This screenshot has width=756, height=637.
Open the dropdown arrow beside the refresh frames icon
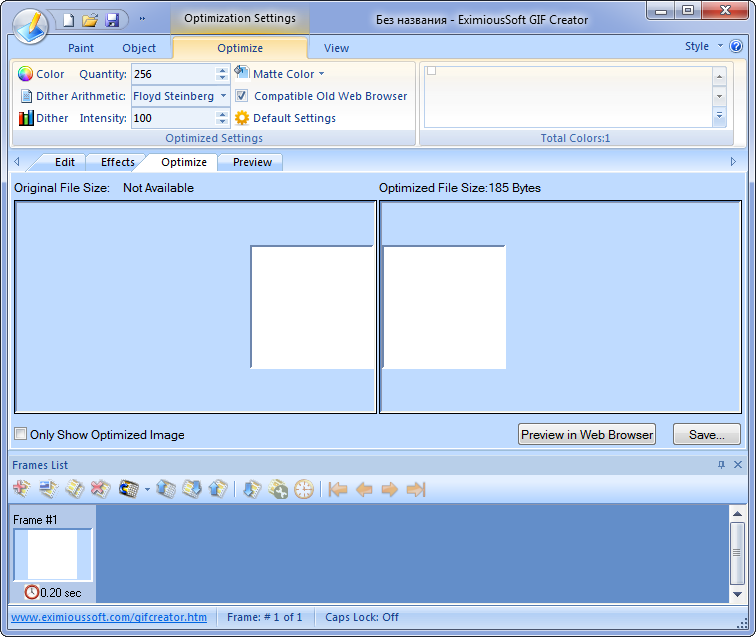[x=147, y=489]
